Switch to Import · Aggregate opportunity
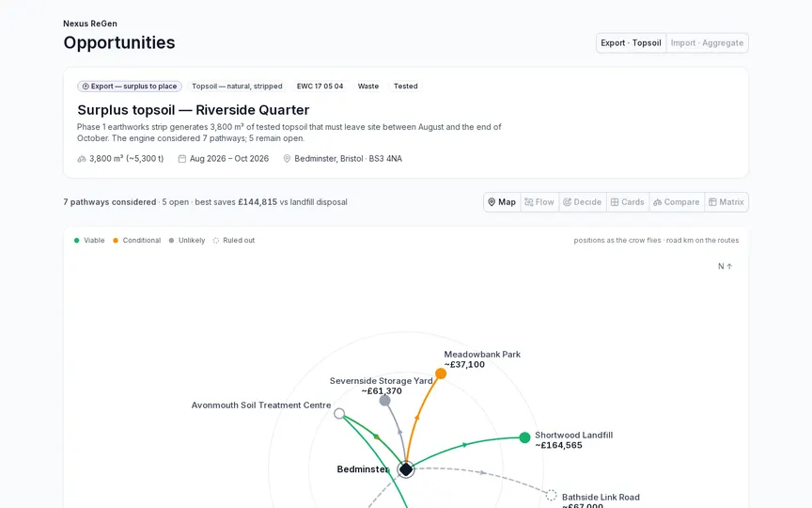The width and height of the screenshot is (812, 508). pyautogui.click(x=707, y=43)
